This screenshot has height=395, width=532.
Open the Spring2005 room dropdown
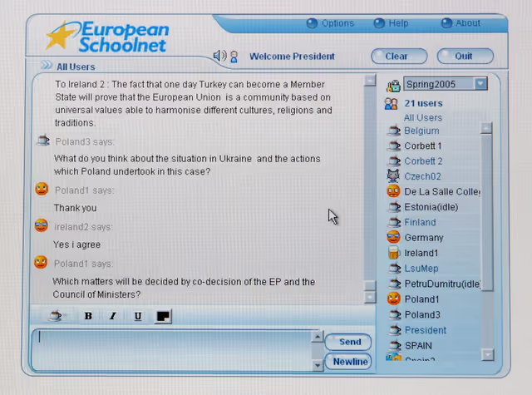[x=446, y=83]
